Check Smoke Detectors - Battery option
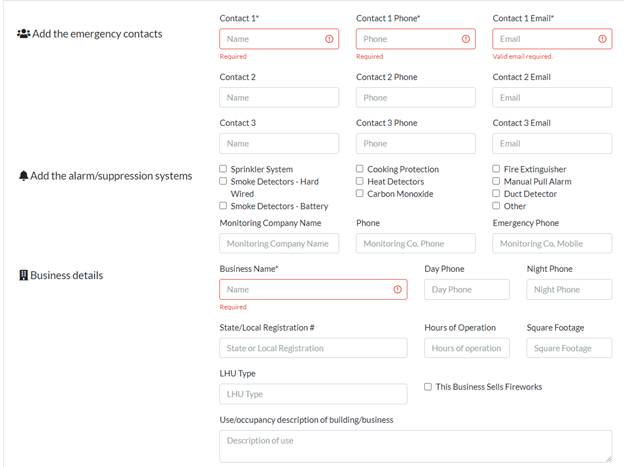Screen dimensions: 624x467 [x=223, y=206]
